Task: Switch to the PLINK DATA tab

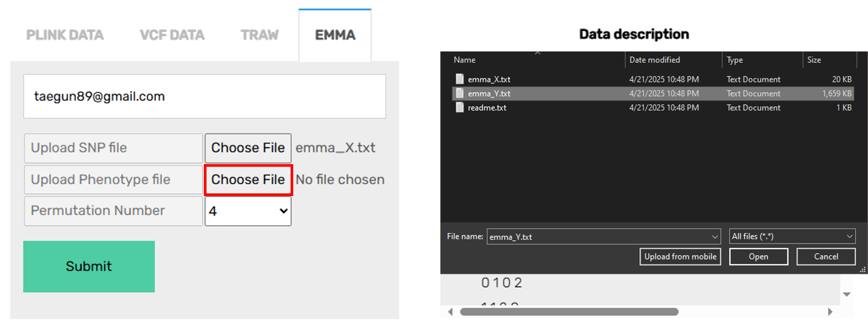Action: click(x=65, y=35)
